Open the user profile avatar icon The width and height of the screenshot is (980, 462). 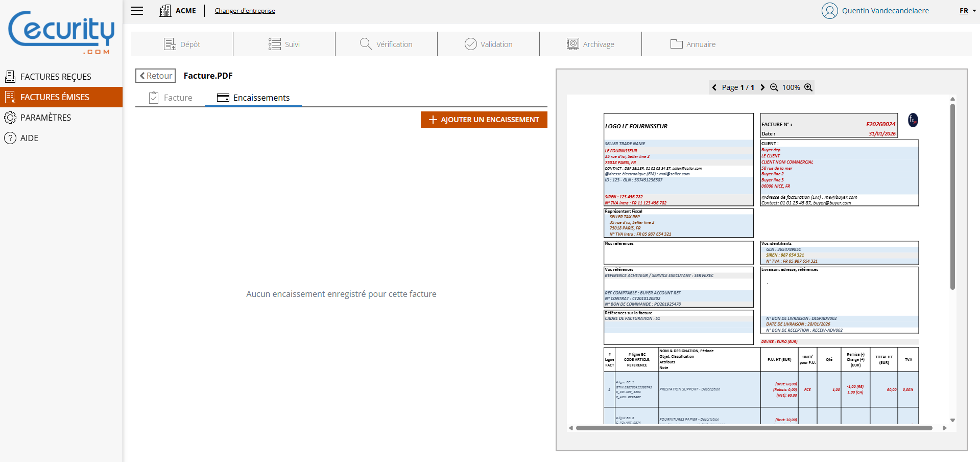829,11
